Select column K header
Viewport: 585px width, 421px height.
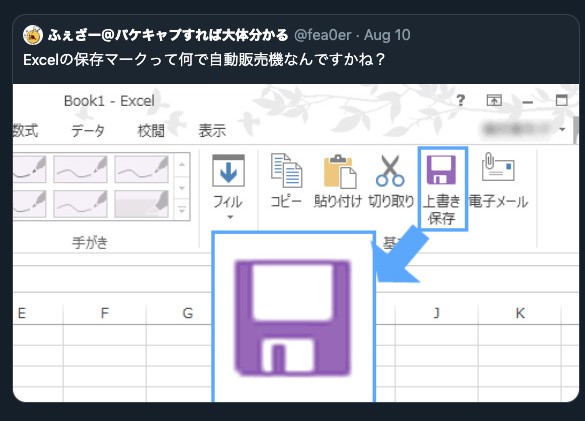520,313
